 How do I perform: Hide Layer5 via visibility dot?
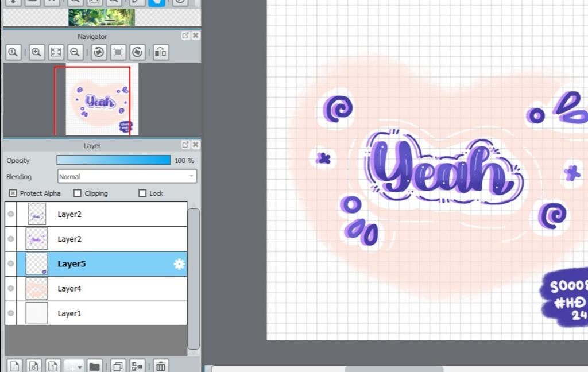(10, 263)
